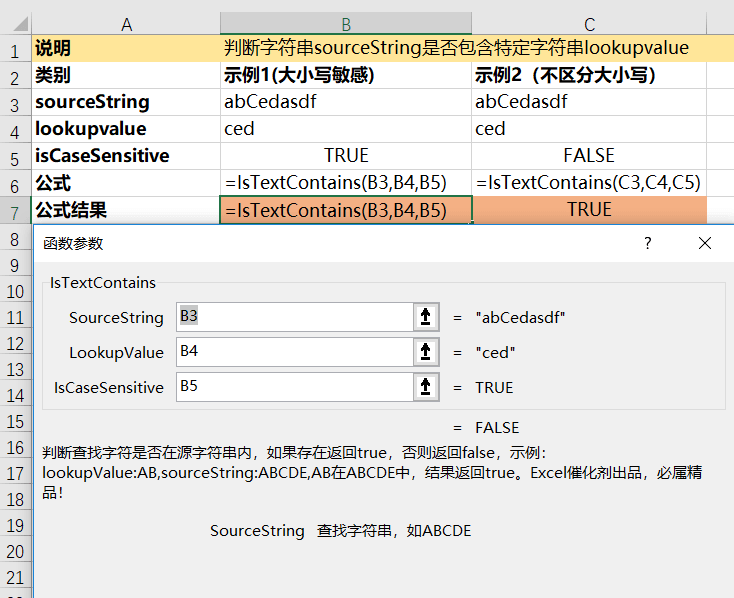This screenshot has width=734, height=598.
Task: Select cell B6 formula IsTextContains(B3,B4,B5)
Action: (x=346, y=183)
